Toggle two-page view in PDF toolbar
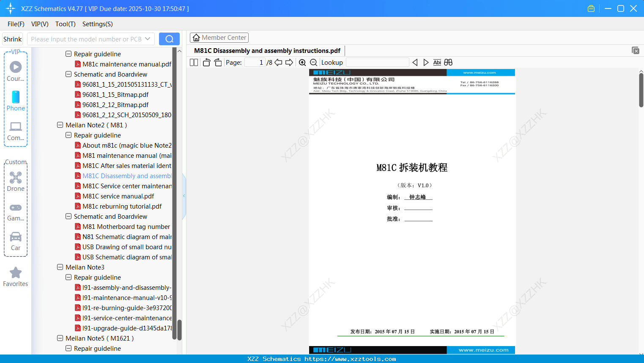 pyautogui.click(x=194, y=62)
